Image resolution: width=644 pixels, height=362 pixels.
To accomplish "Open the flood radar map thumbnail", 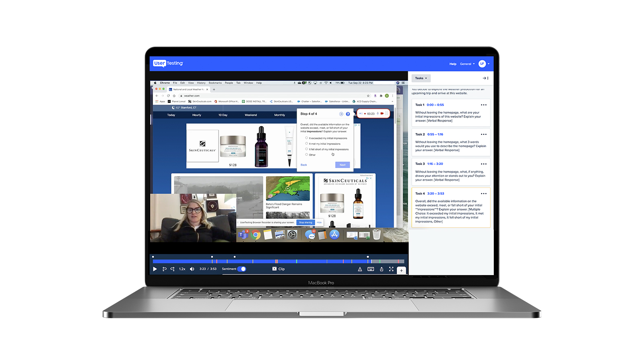I will (x=288, y=188).
